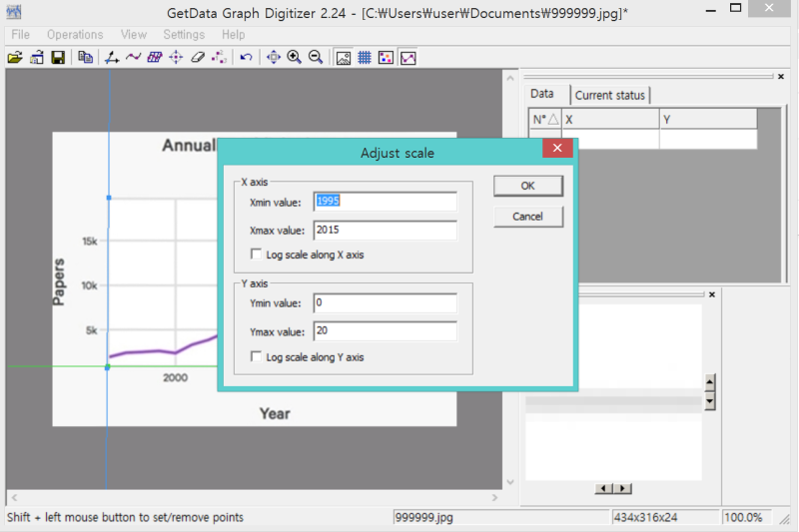
Task: Open the Operations menu
Action: [x=75, y=35]
